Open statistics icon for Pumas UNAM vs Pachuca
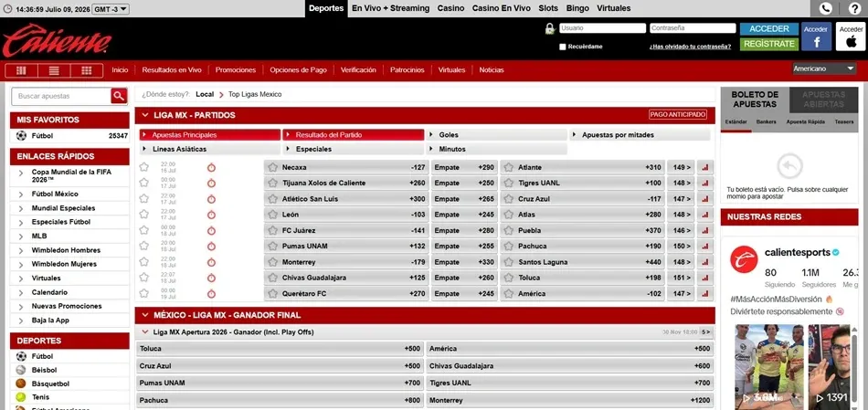Image resolution: width=868 pixels, height=410 pixels. click(705, 247)
